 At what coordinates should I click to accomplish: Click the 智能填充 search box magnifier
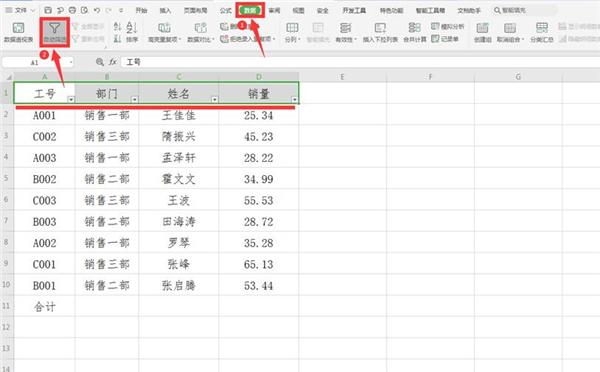pos(497,10)
